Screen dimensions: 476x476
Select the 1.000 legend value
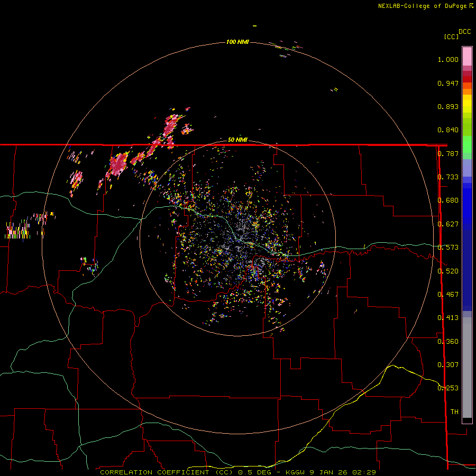pyautogui.click(x=448, y=59)
